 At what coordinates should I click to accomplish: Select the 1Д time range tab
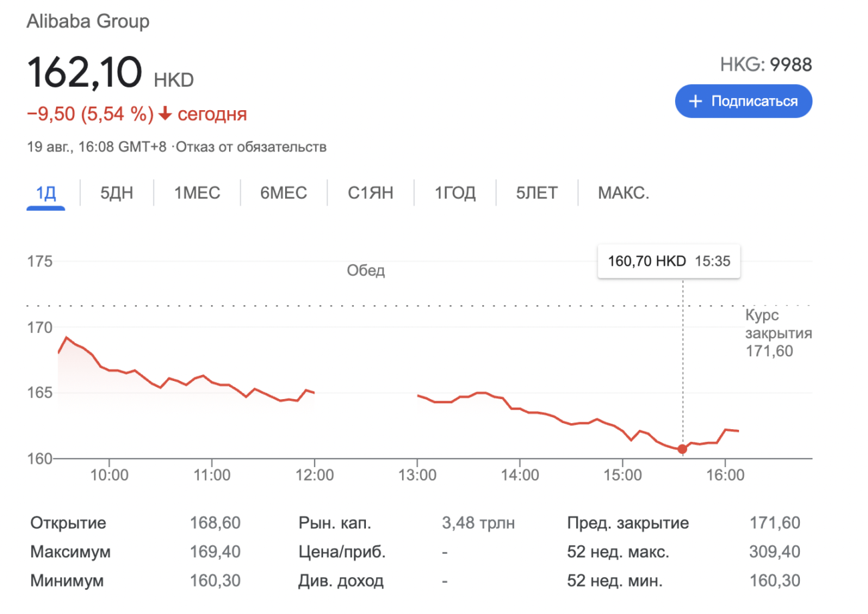tap(45, 194)
